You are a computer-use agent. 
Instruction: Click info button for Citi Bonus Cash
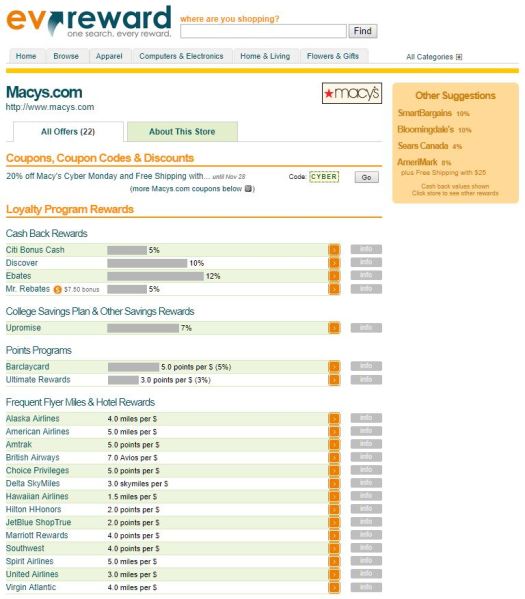click(366, 249)
